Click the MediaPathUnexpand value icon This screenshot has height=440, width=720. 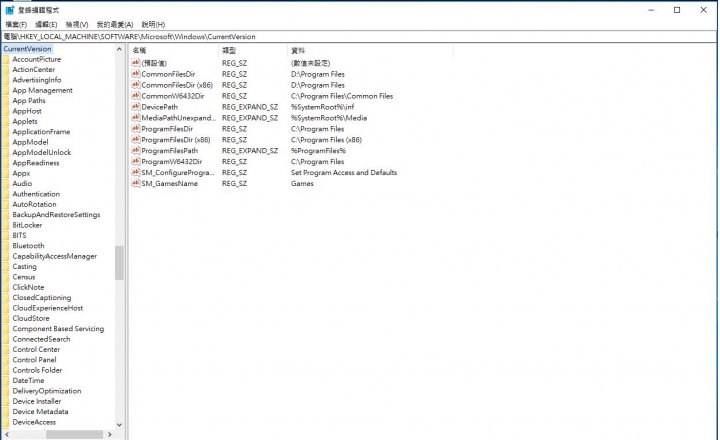[135, 118]
